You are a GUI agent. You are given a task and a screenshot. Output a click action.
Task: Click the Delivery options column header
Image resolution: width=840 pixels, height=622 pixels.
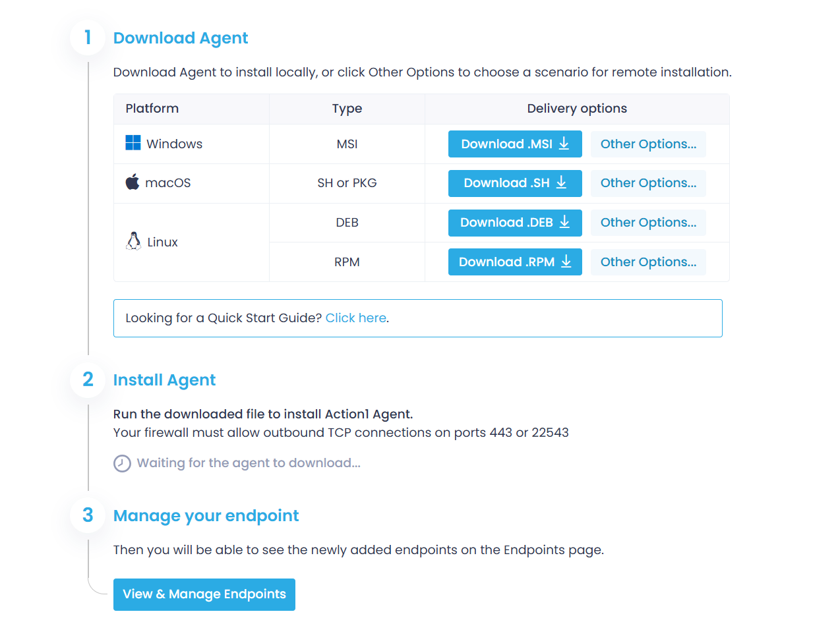click(577, 108)
